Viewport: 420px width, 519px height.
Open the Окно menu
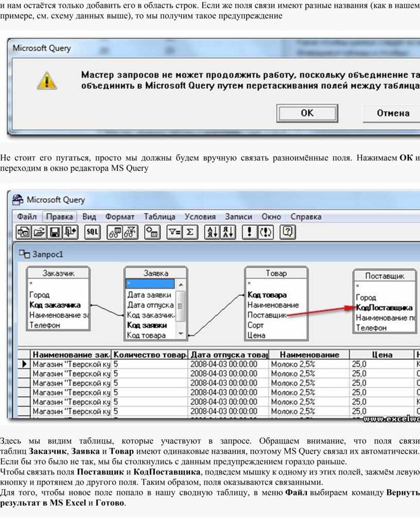271,217
